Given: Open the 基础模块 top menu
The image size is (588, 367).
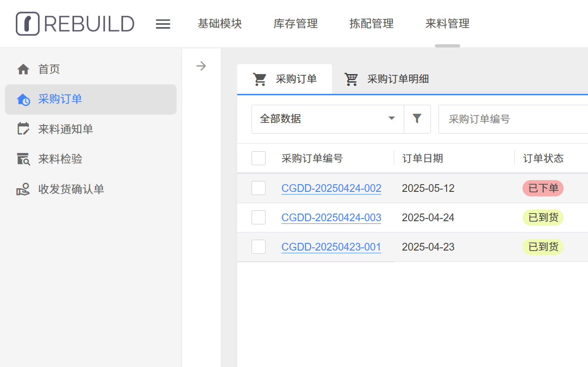Looking at the screenshot, I should (219, 23).
